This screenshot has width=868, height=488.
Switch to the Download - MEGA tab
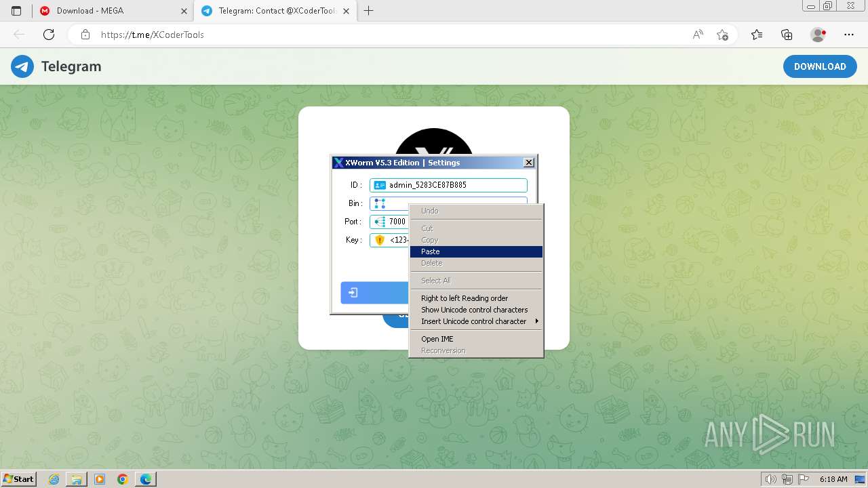(x=113, y=11)
